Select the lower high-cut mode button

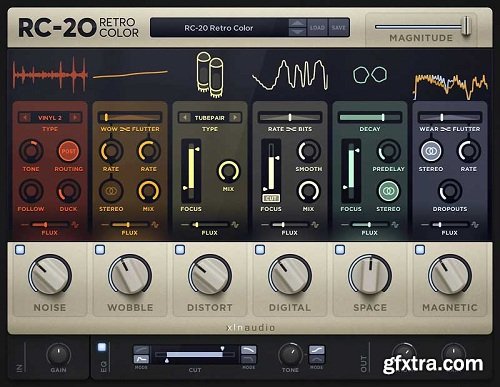(x=249, y=359)
